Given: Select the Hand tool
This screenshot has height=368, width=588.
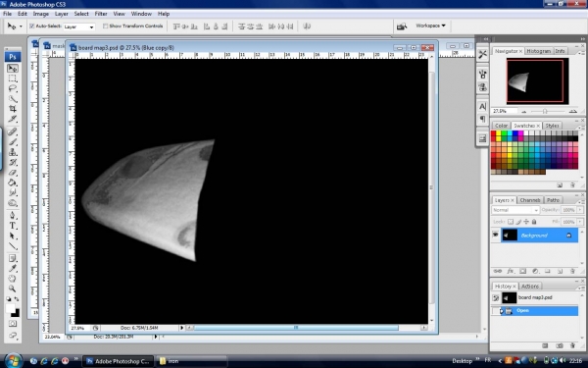Looking at the screenshot, I should pyautogui.click(x=13, y=279).
